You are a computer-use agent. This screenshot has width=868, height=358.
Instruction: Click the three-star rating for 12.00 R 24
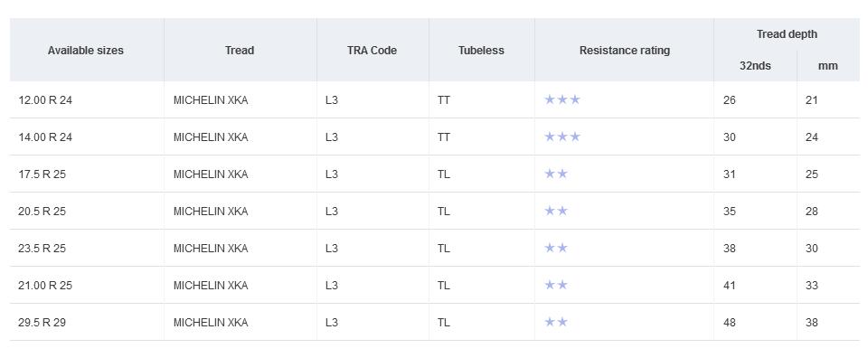click(561, 99)
